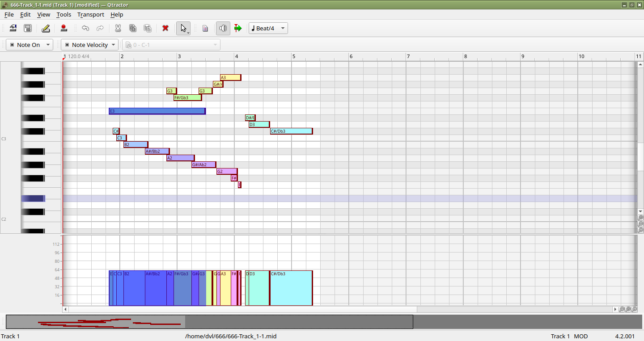Open the track properties icon in toolbar
This screenshot has width=644, height=341.
point(13,28)
